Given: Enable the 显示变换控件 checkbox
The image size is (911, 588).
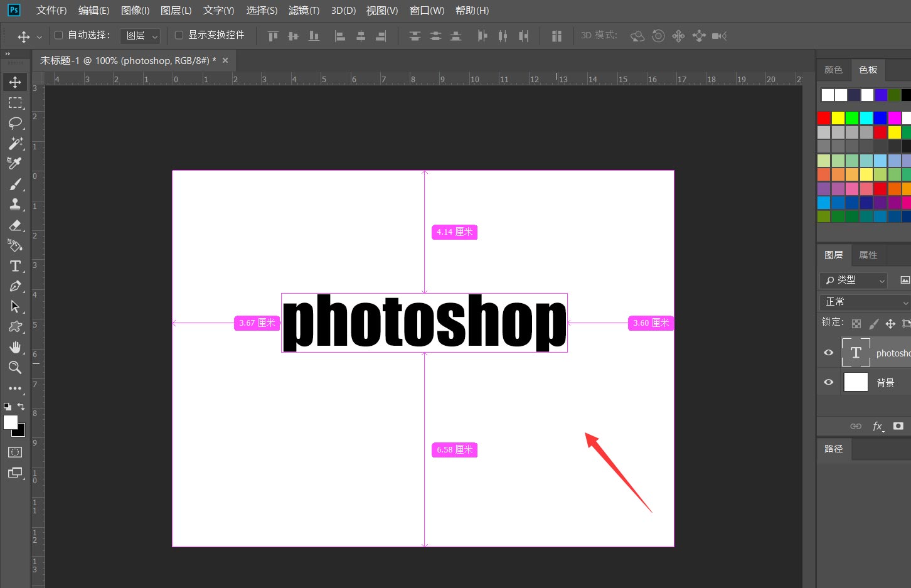Looking at the screenshot, I should click(x=179, y=35).
